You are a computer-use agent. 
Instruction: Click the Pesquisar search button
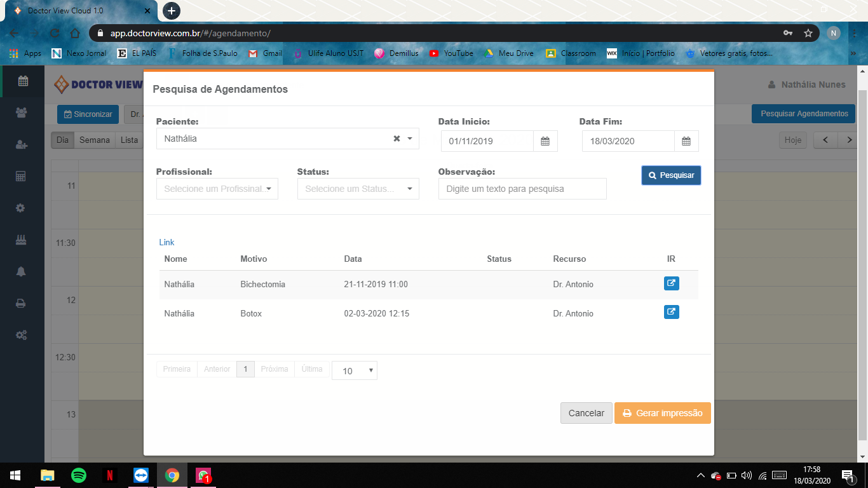671,175
